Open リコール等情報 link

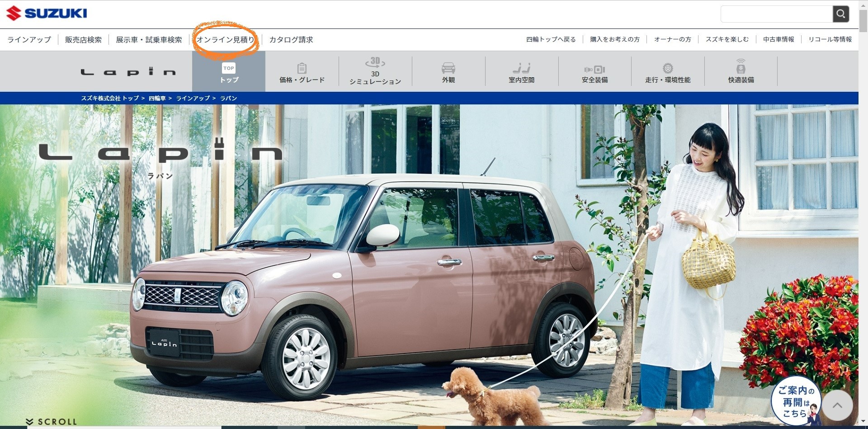click(830, 39)
